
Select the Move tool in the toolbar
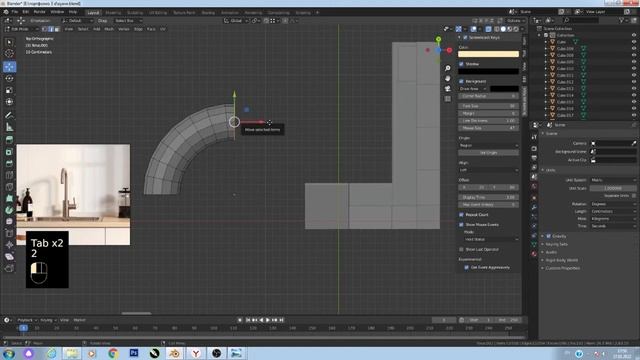click(x=9, y=67)
